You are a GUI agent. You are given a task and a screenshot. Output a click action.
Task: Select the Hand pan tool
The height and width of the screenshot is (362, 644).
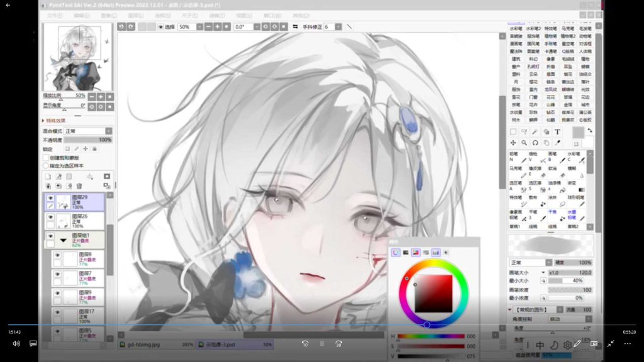547,143
